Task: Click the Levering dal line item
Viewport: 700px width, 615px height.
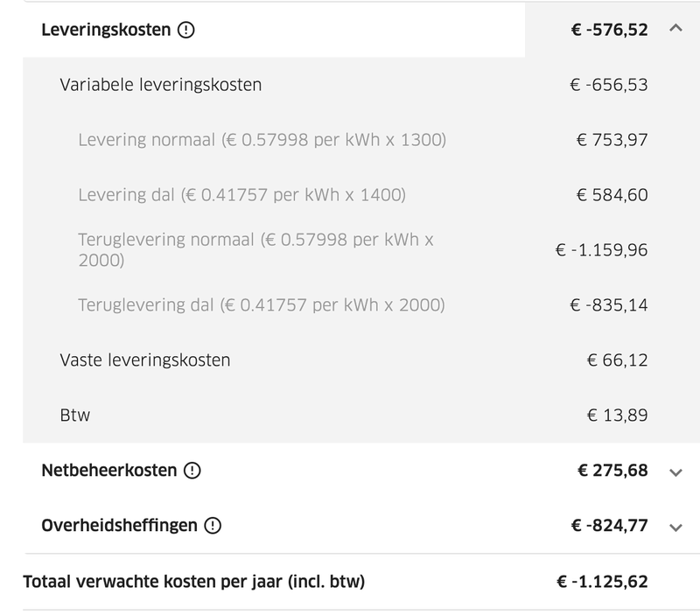Action: click(241, 195)
